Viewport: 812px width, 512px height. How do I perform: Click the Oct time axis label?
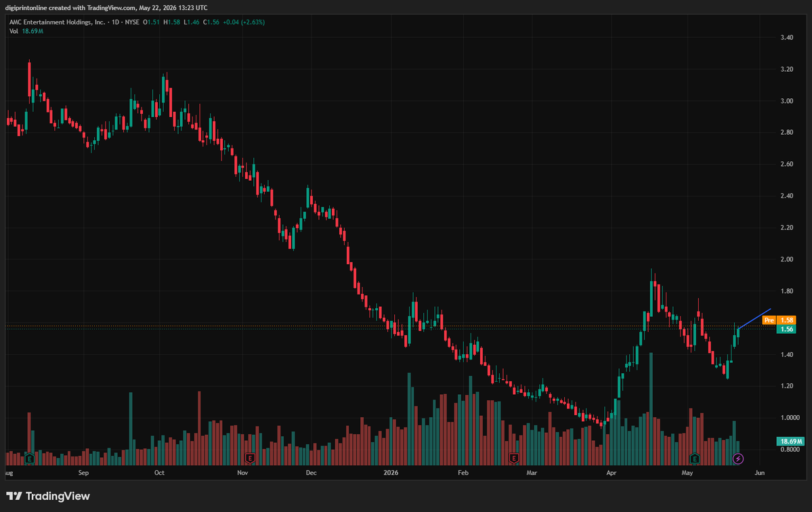click(x=160, y=473)
